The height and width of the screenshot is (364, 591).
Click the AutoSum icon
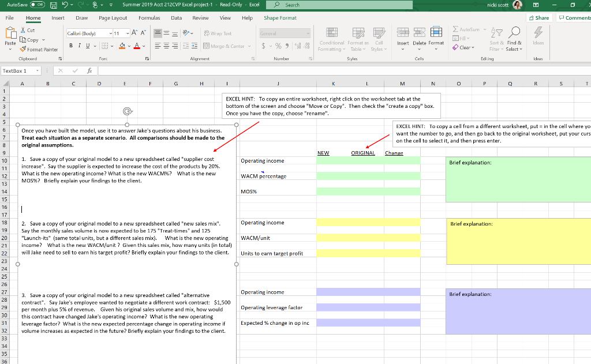(x=455, y=29)
